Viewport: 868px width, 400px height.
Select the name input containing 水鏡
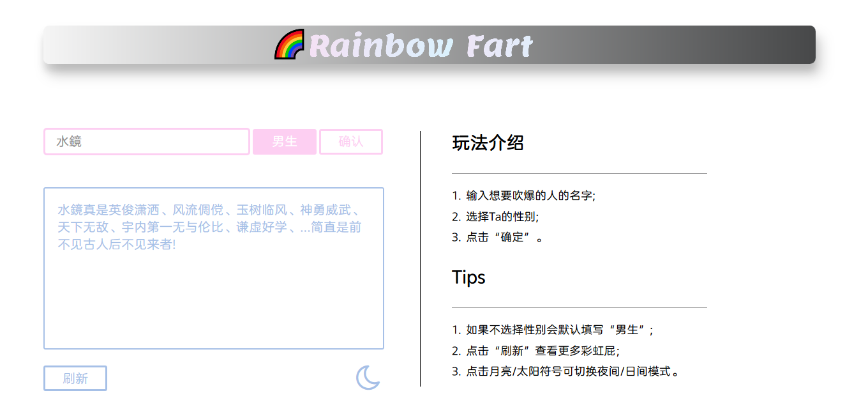(146, 141)
